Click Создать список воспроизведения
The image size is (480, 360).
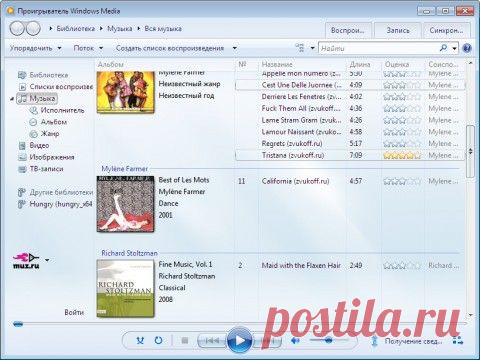pos(170,48)
